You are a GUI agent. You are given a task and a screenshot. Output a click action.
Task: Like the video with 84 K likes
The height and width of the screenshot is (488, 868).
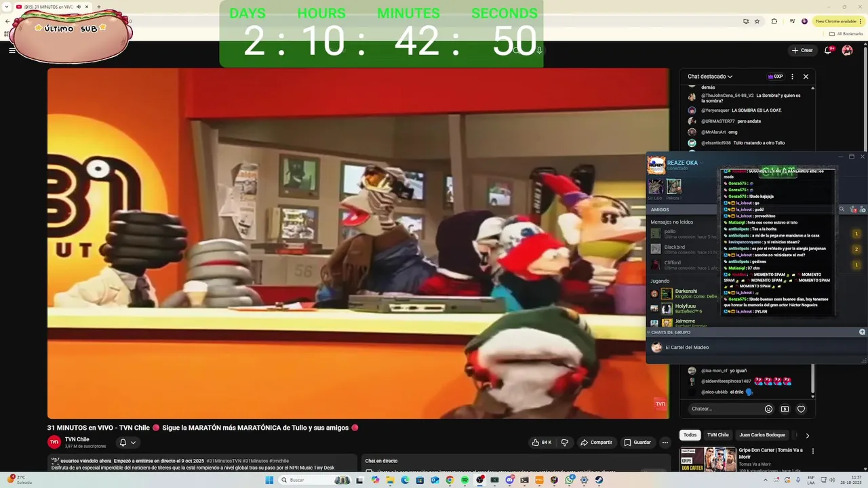(542, 443)
